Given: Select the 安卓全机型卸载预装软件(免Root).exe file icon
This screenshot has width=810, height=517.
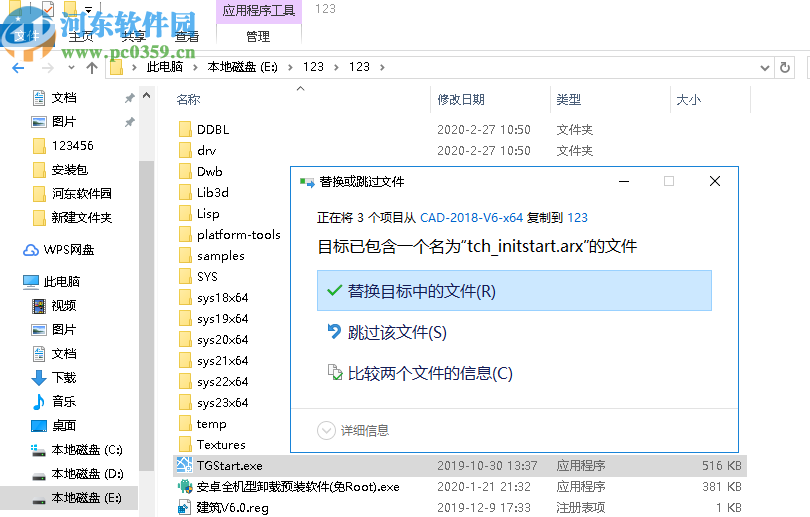Looking at the screenshot, I should tap(184, 487).
